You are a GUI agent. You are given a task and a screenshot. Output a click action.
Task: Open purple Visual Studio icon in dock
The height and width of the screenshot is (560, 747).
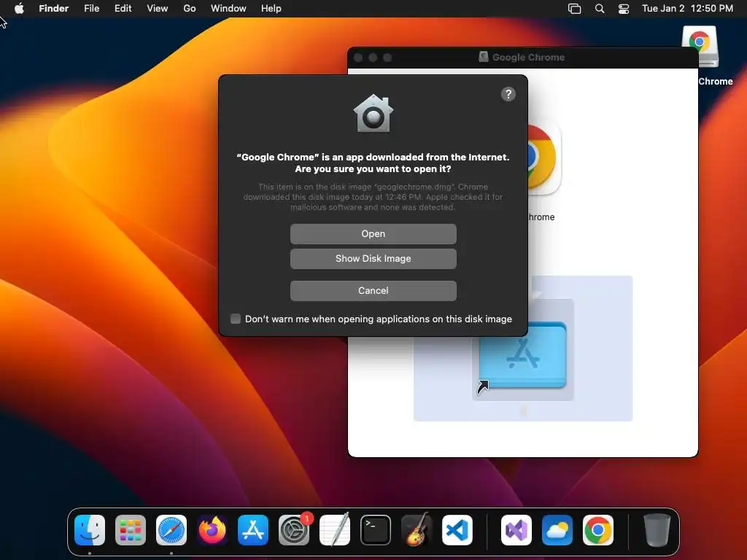tap(516, 530)
